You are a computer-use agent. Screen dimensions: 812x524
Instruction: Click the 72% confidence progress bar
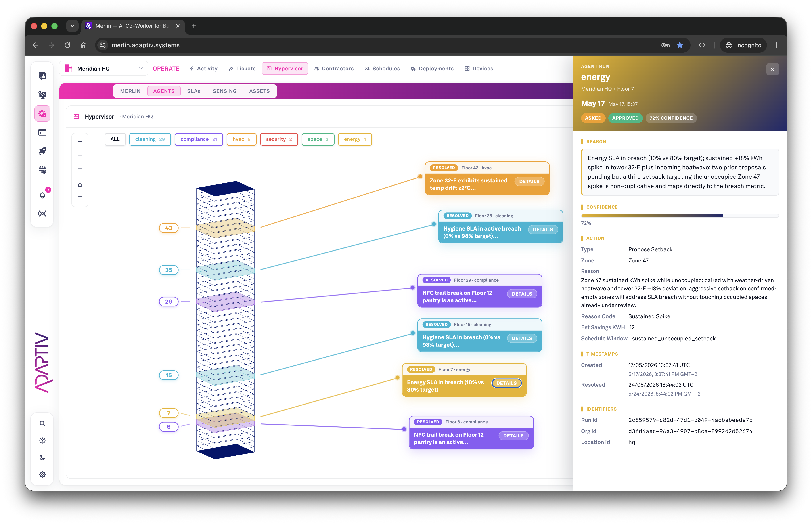tap(680, 216)
